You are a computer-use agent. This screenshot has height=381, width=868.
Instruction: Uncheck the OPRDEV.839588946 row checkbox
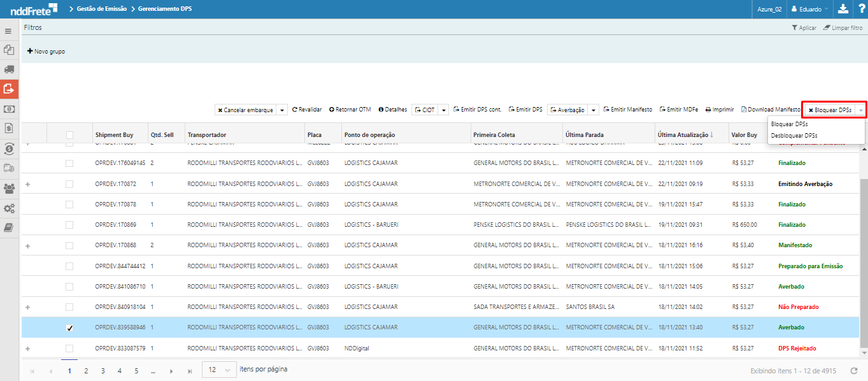click(x=69, y=327)
